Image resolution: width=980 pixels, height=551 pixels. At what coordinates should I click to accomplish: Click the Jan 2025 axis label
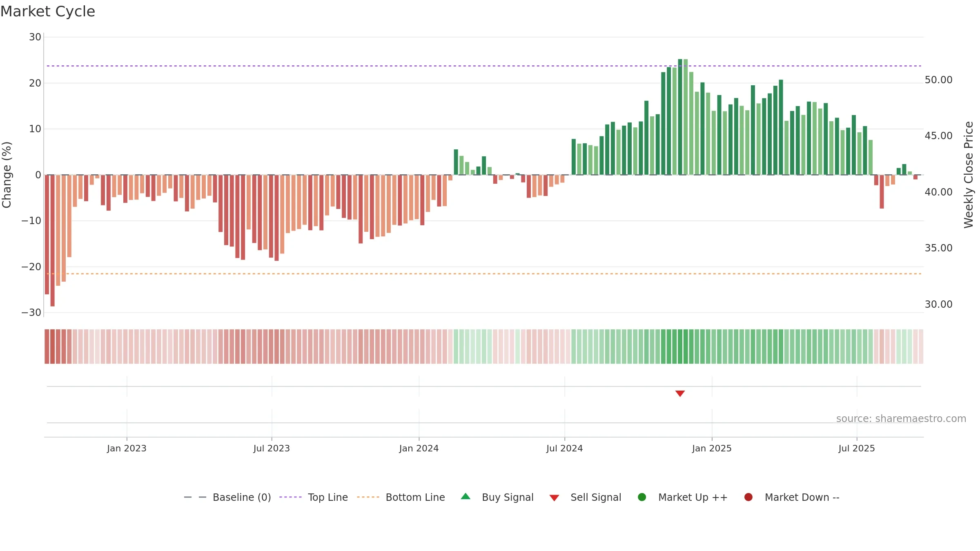coord(712,448)
